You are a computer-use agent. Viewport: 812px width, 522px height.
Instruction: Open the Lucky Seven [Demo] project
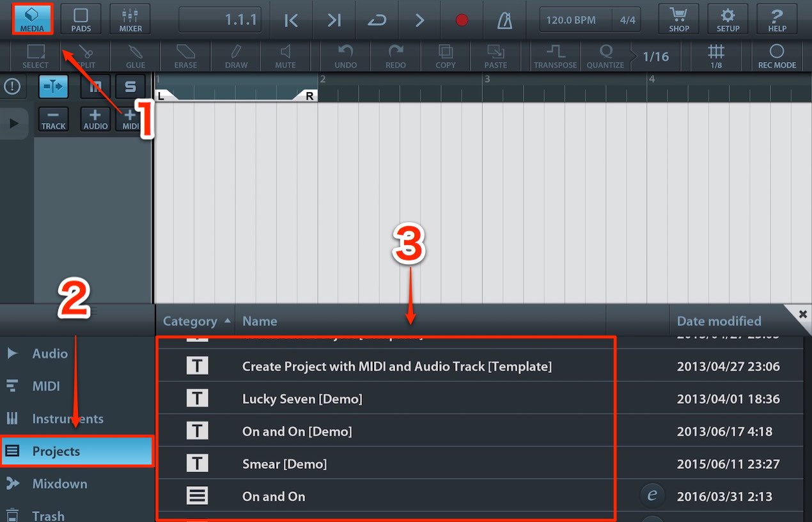point(302,399)
